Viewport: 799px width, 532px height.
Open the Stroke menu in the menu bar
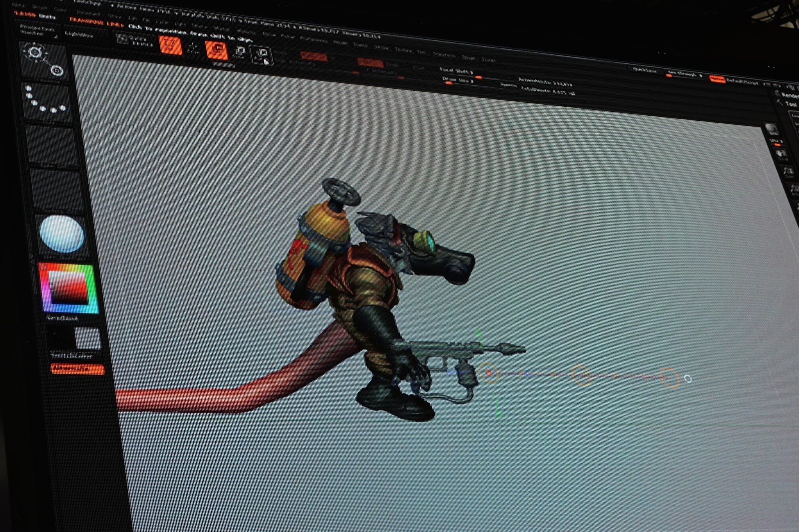[x=382, y=47]
